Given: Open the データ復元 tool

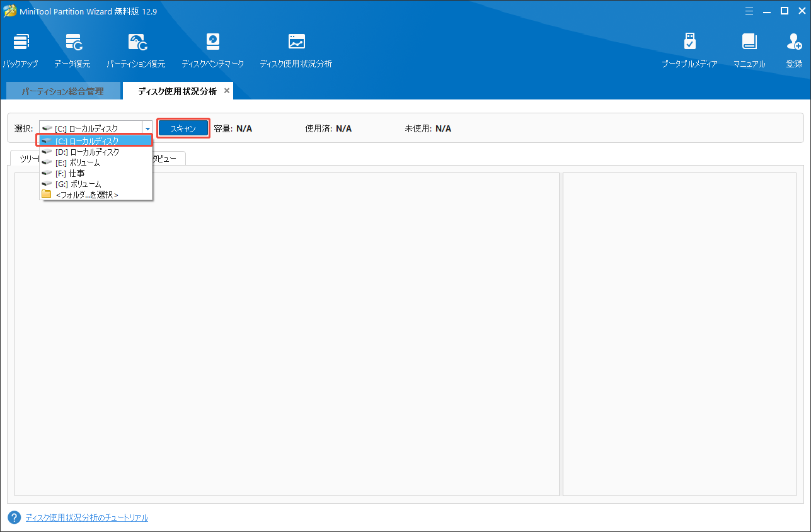Looking at the screenshot, I should (72, 50).
